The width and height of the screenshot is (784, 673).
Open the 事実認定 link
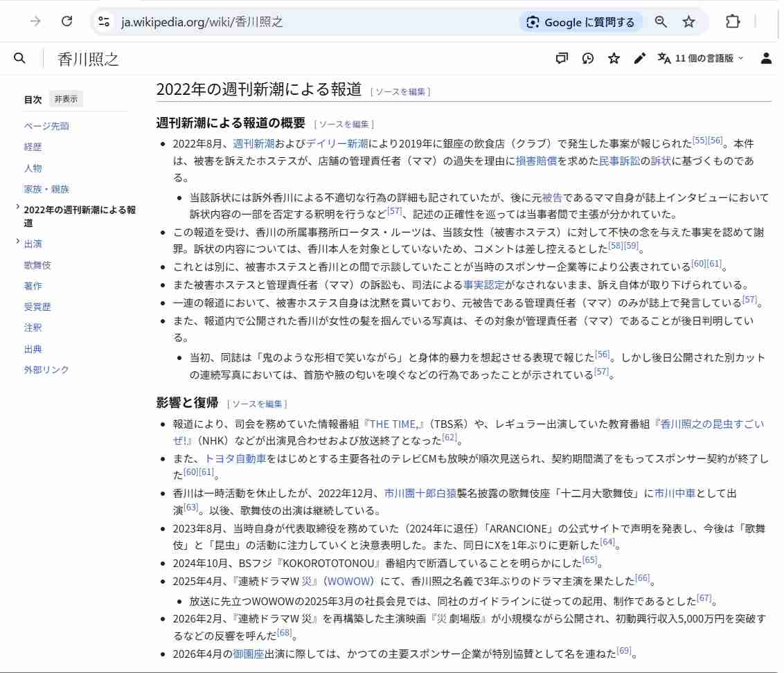(x=483, y=285)
